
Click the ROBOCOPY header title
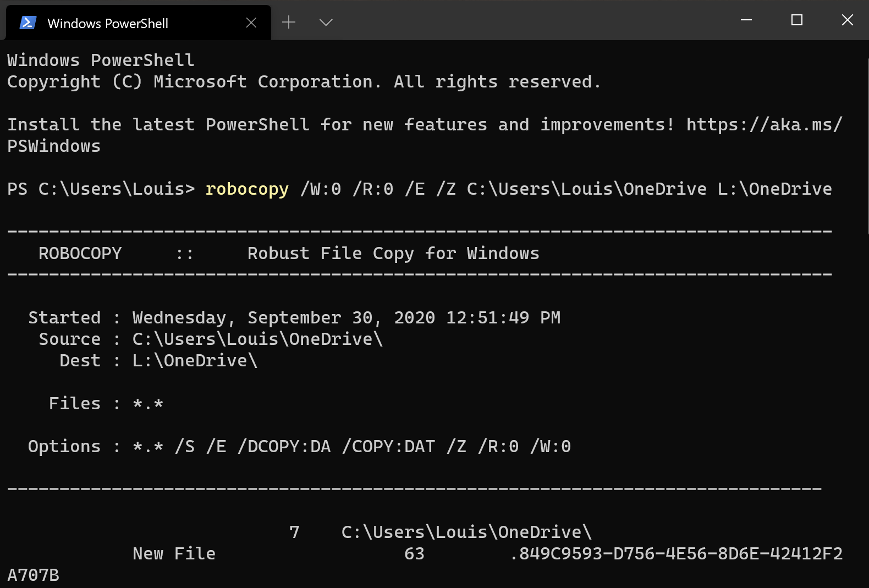[80, 254]
